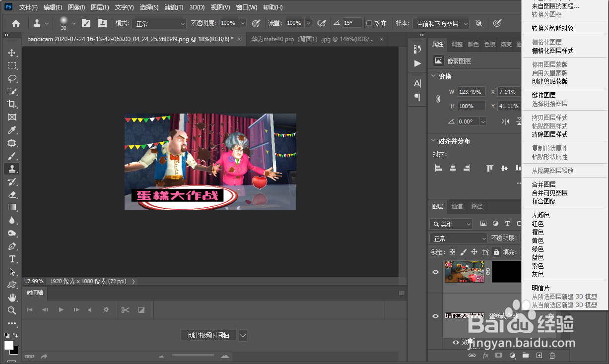The image size is (609, 364).
Task: Toggle visibility of layer 效果 effects
Action: 456,342
